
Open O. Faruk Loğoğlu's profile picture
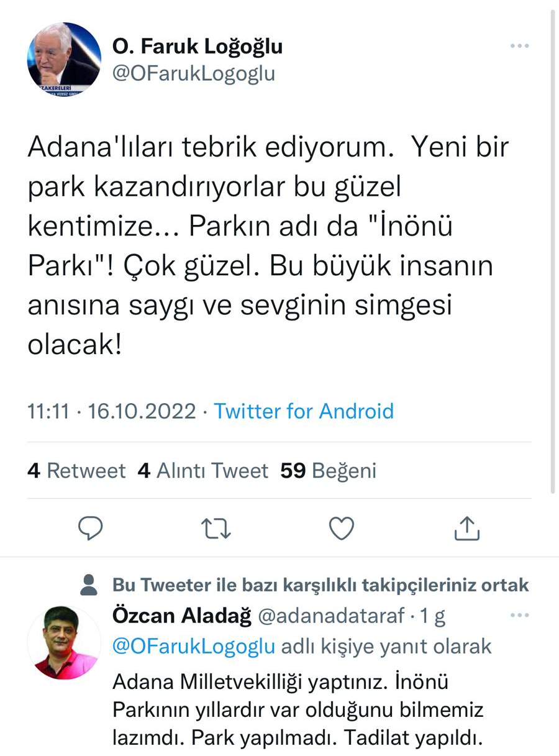[64, 60]
